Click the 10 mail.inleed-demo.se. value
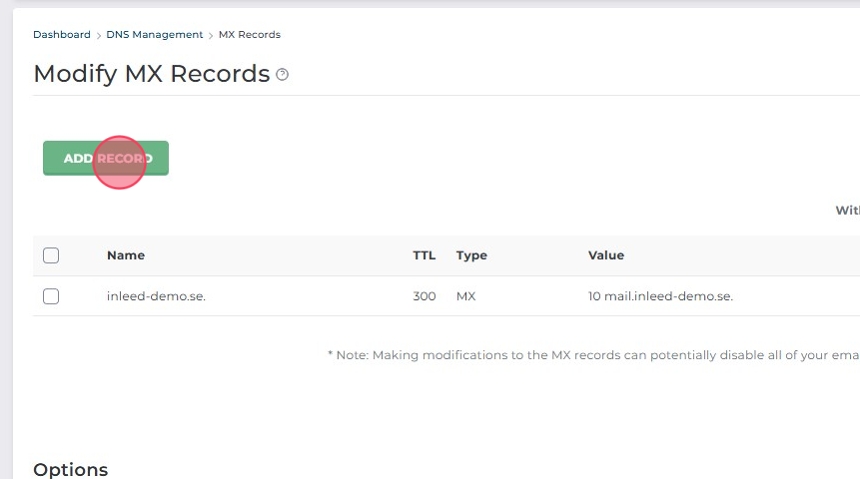 [660, 297]
